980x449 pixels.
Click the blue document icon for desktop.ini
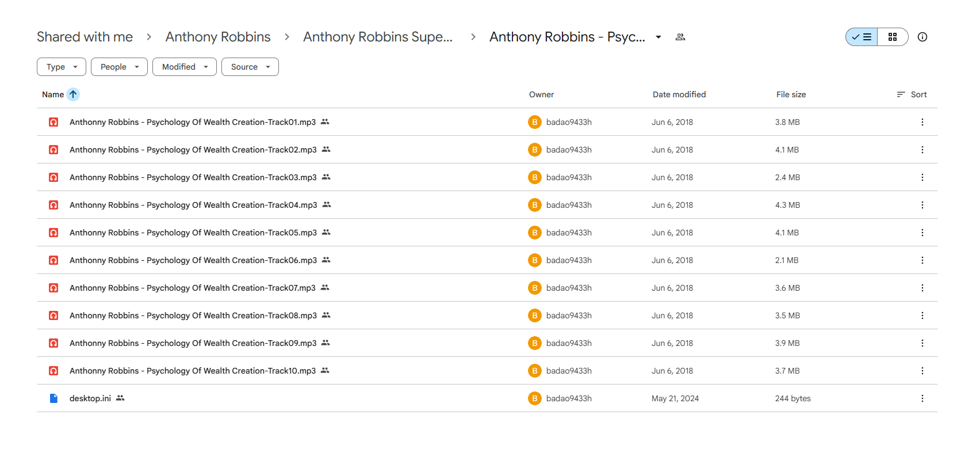pos(53,398)
